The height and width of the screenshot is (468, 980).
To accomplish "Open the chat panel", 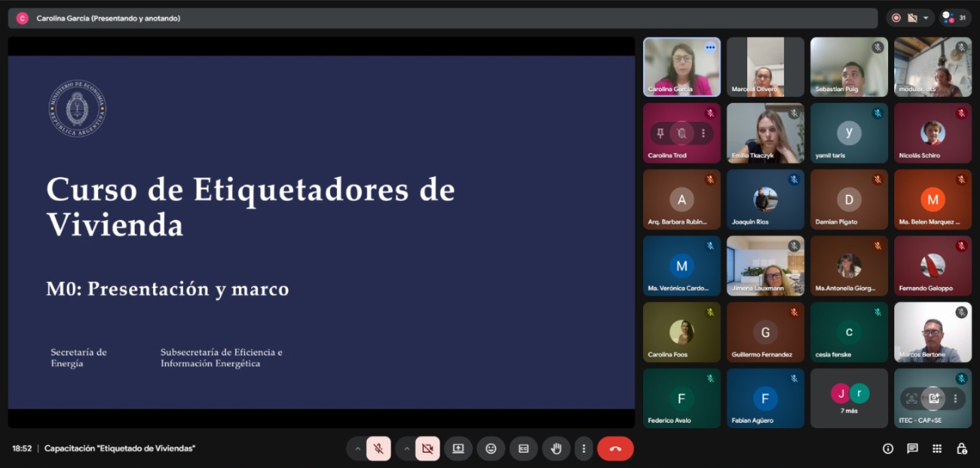I will [912, 449].
